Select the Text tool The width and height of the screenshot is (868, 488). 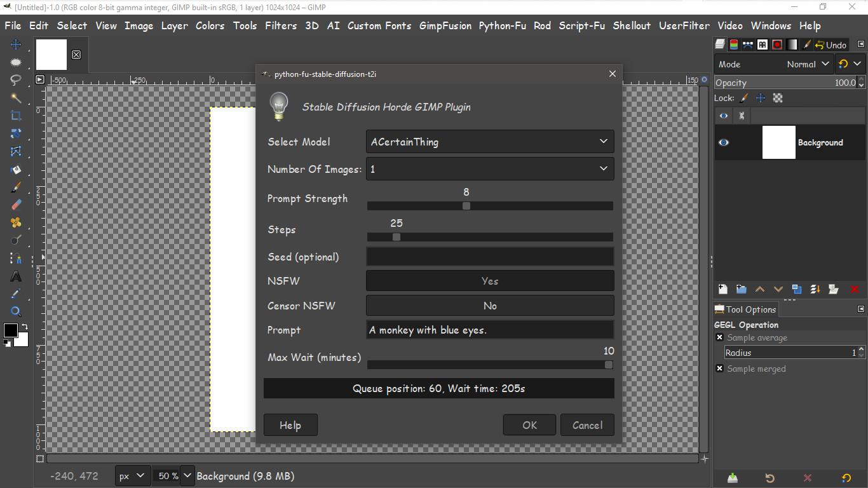click(x=16, y=276)
